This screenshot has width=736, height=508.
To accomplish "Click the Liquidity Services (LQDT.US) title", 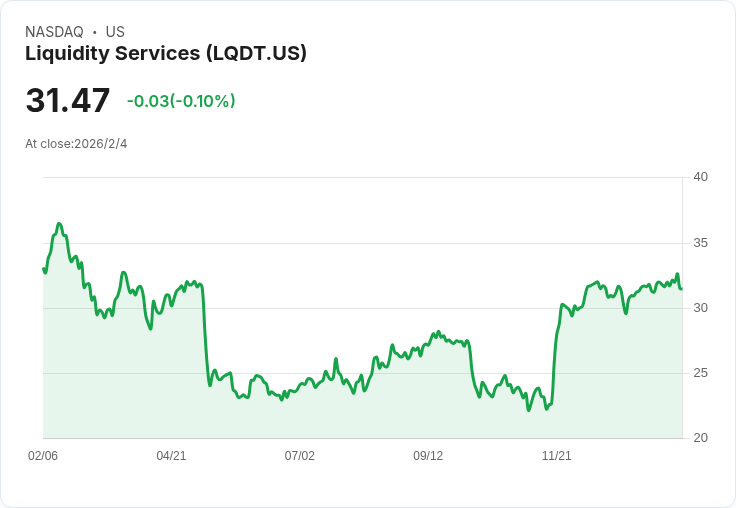I will coord(166,54).
